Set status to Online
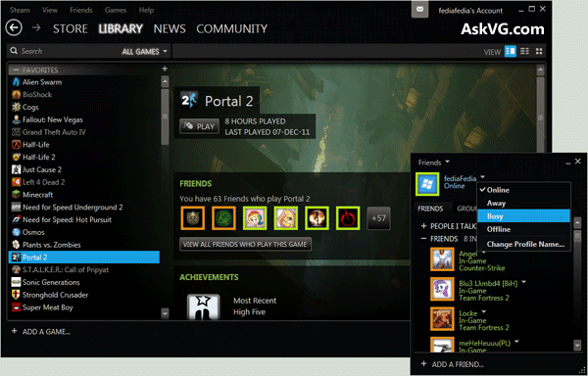The width and height of the screenshot is (588, 376). pos(524,190)
